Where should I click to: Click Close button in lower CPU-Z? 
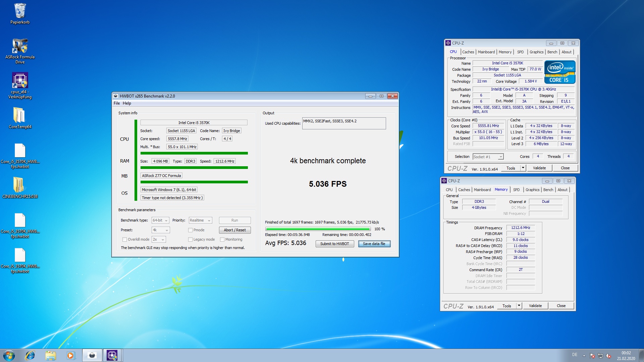561,306
